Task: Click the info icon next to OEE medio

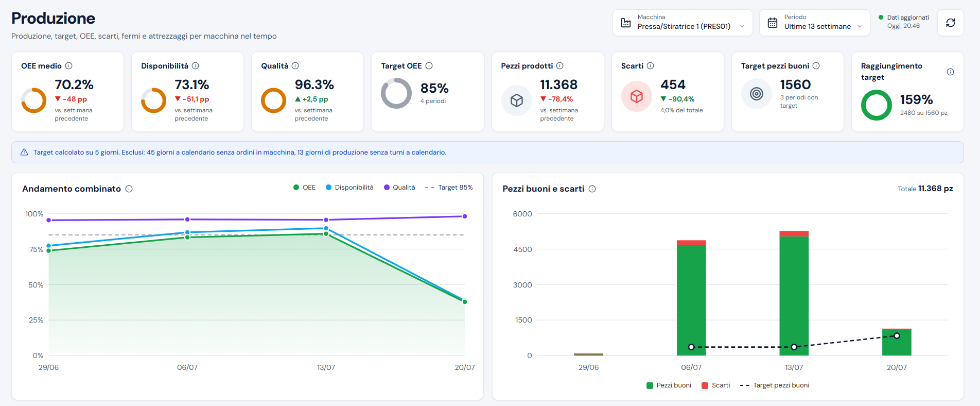Action: pyautogui.click(x=68, y=66)
